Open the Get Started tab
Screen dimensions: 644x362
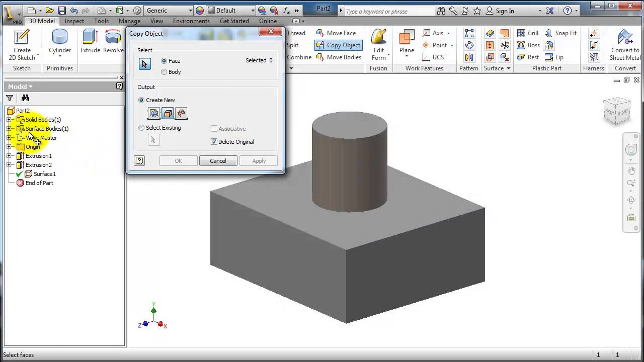(x=234, y=21)
